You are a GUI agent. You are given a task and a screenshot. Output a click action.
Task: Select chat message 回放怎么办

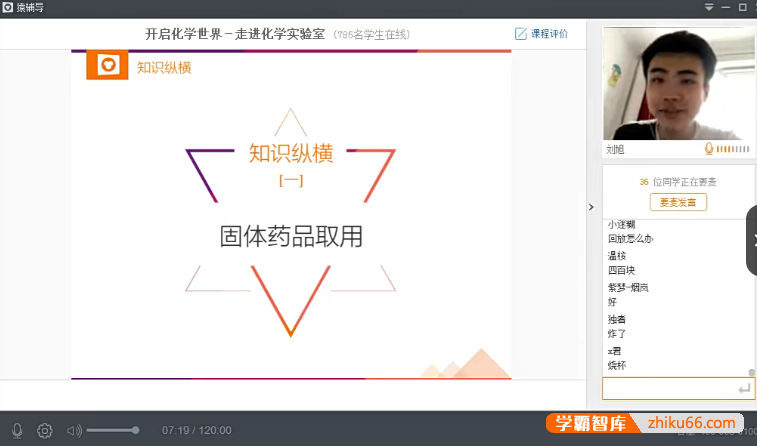click(631, 238)
